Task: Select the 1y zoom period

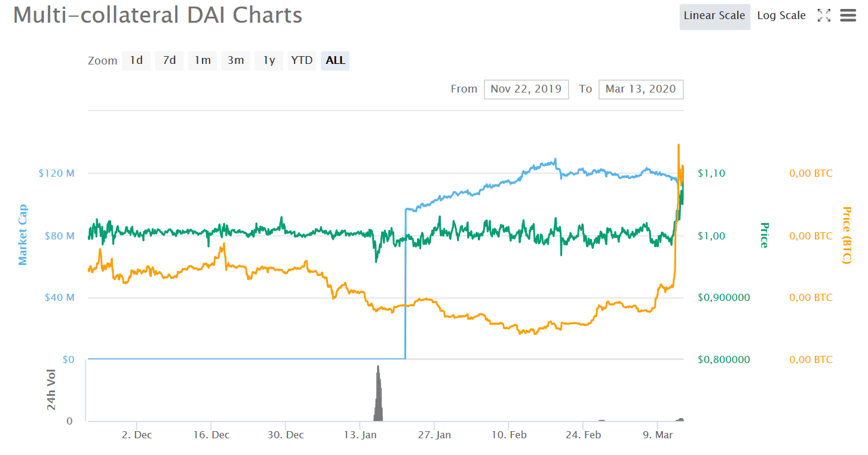Action: (269, 60)
